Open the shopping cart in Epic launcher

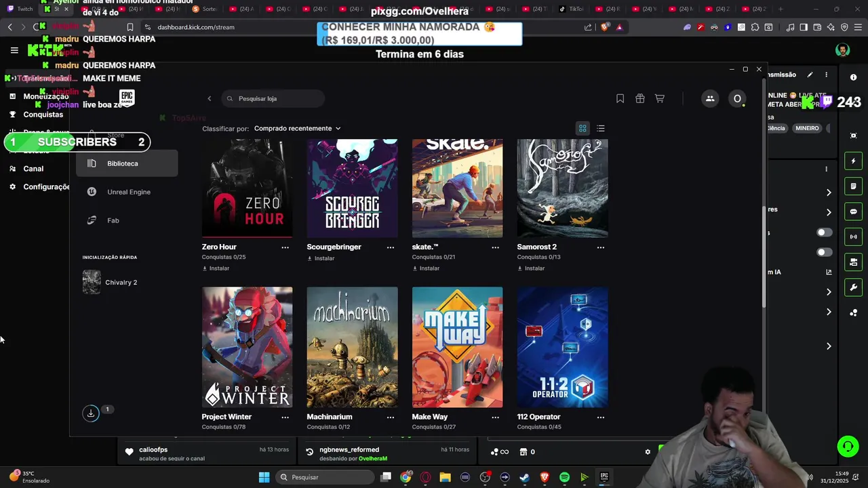point(659,98)
